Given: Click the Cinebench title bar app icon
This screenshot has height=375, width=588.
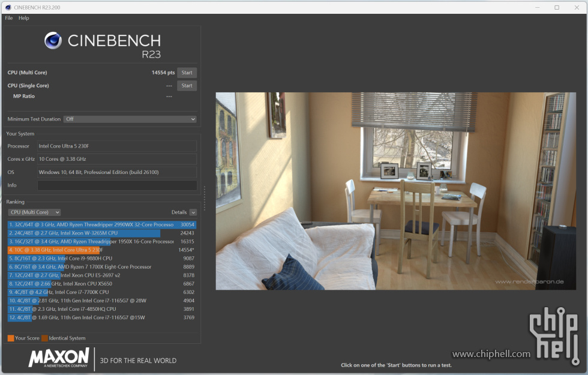Looking at the screenshot, I should (8, 7).
